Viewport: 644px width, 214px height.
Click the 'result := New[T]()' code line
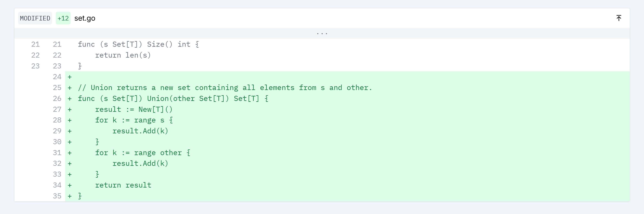click(133, 109)
